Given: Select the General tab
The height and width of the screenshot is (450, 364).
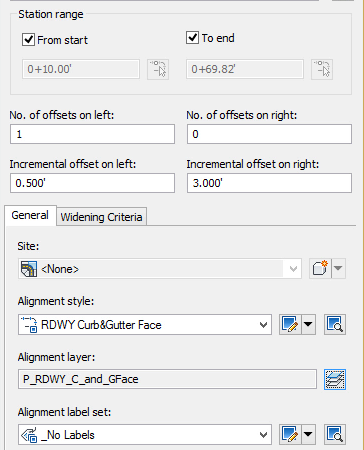Looking at the screenshot, I should [x=30, y=215].
